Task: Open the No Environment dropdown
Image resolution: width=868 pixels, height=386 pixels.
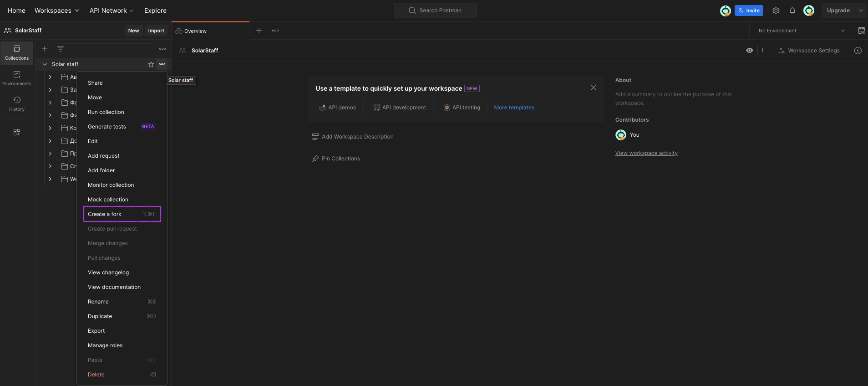Action: coord(802,31)
